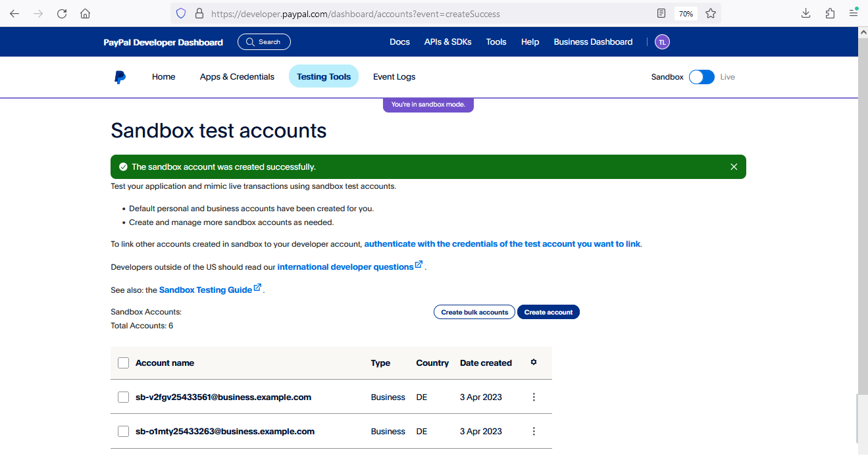
Task: Open the Event Logs tab
Action: pos(394,77)
